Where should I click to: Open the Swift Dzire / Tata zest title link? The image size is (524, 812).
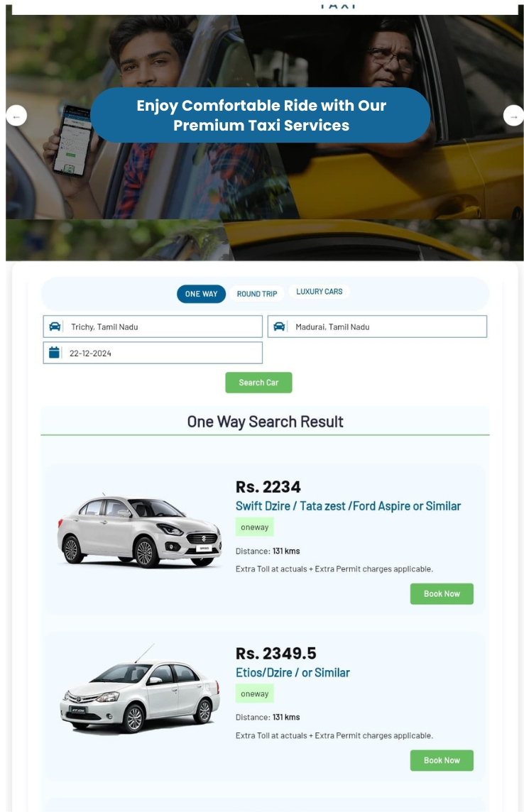click(348, 506)
